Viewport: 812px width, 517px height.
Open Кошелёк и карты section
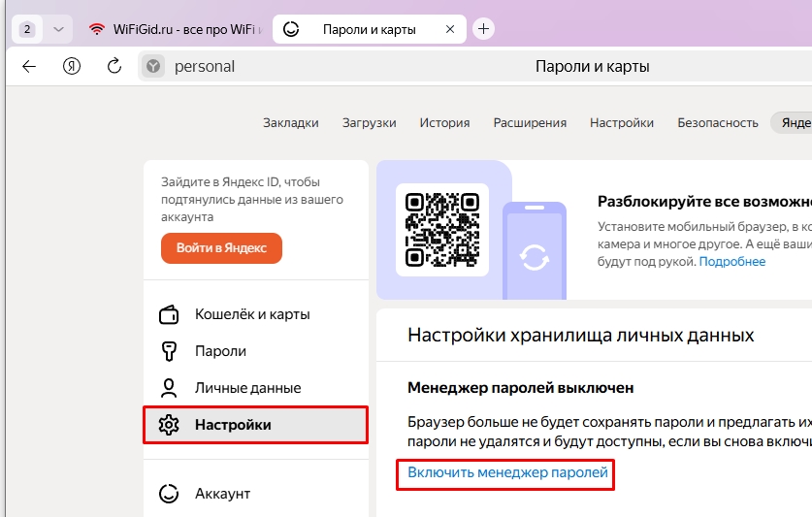(x=252, y=314)
